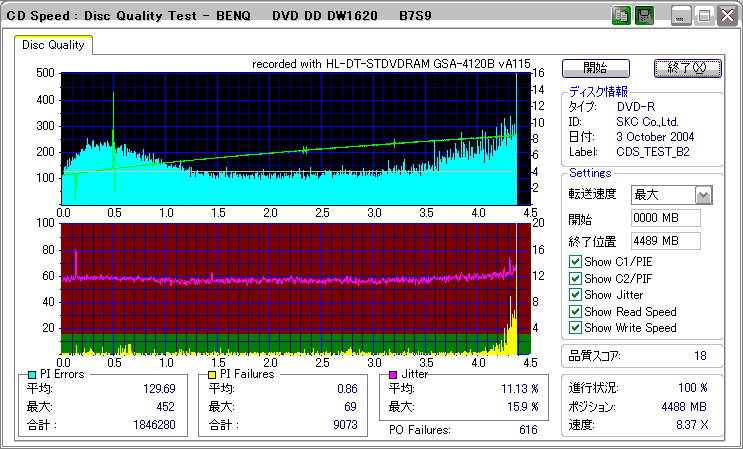The image size is (743, 449).
Task: Click the PI Errors maximum value 452
Action: point(164,407)
